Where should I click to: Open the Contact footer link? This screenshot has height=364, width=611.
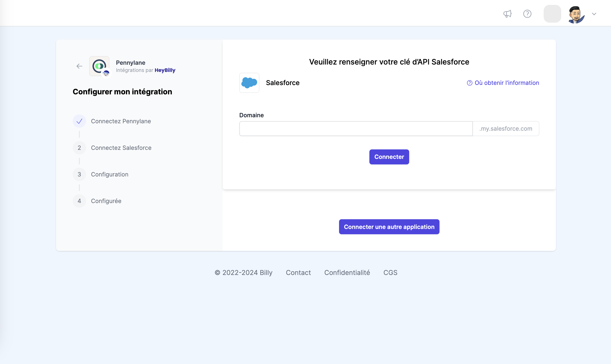tap(298, 272)
